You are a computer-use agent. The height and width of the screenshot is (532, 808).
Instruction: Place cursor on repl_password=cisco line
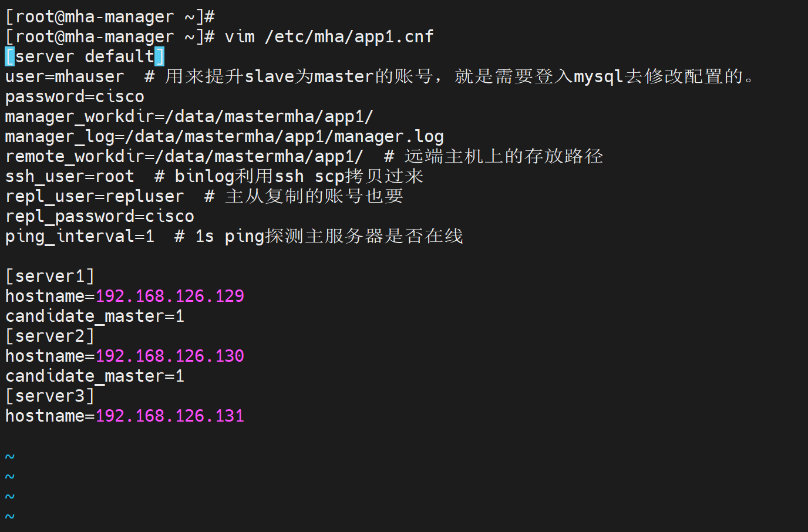tap(99, 217)
